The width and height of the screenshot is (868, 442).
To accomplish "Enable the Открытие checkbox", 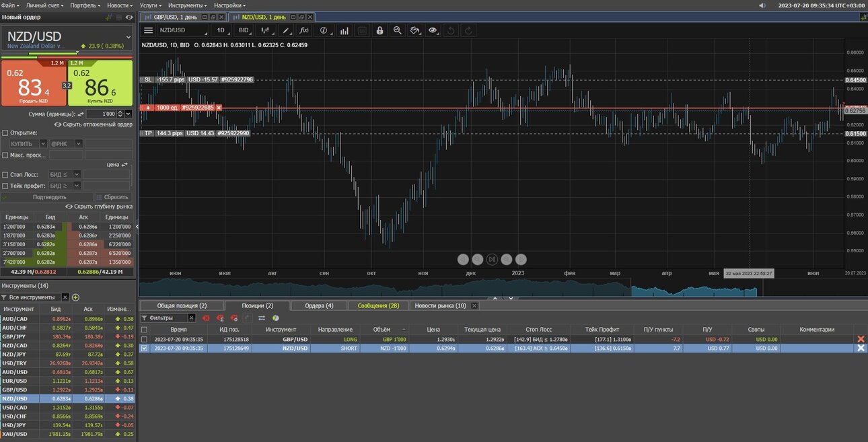I will pos(5,133).
